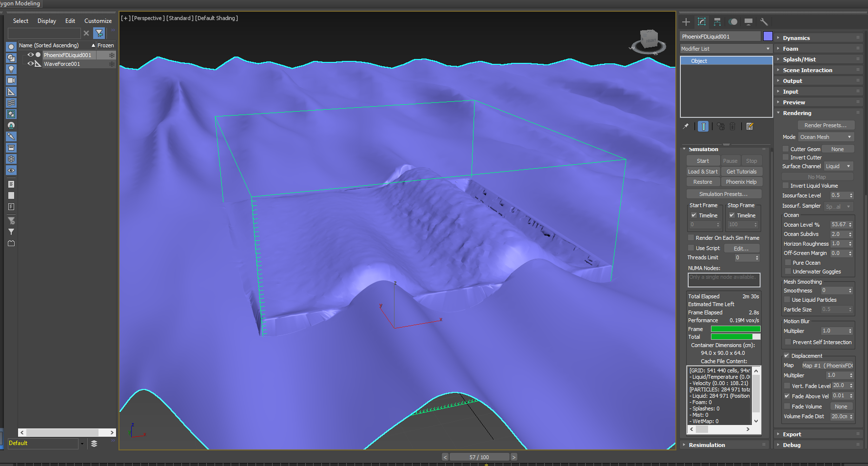This screenshot has width=868, height=466.
Task: Click the 57 / 100 time slider
Action: tap(479, 457)
